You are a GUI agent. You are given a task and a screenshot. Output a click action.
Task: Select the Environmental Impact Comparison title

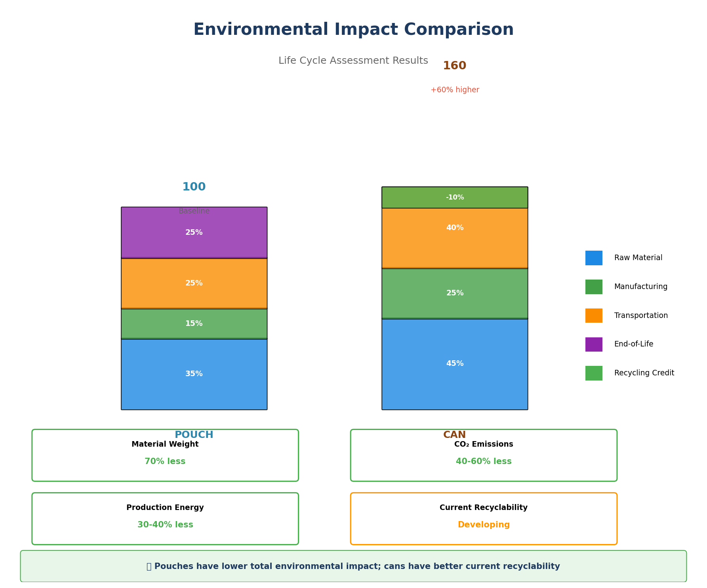click(353, 30)
